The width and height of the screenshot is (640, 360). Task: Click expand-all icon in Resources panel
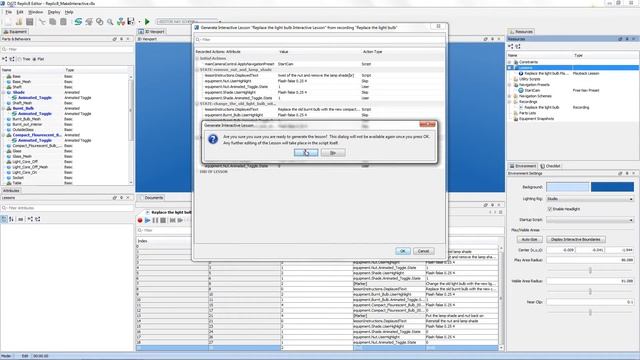(x=511, y=47)
